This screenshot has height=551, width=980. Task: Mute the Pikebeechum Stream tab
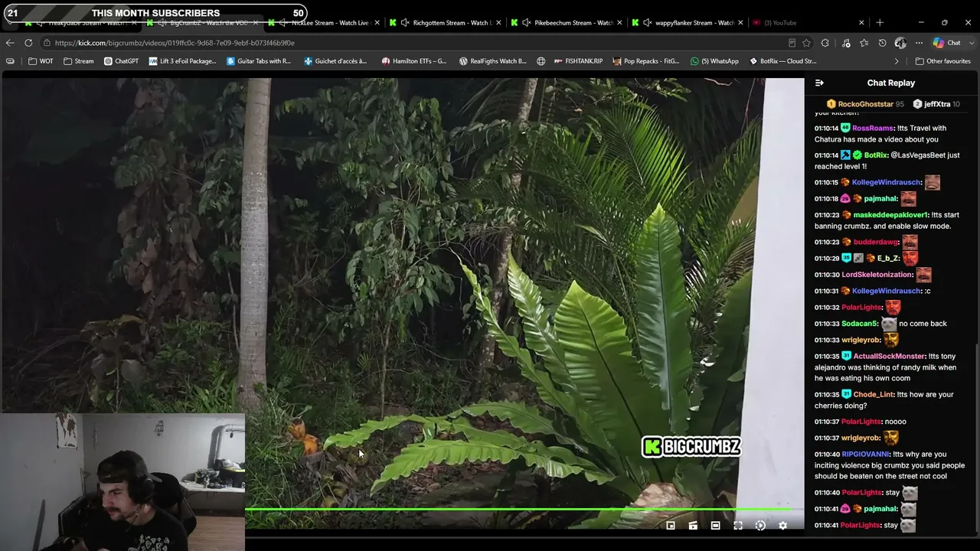click(527, 23)
